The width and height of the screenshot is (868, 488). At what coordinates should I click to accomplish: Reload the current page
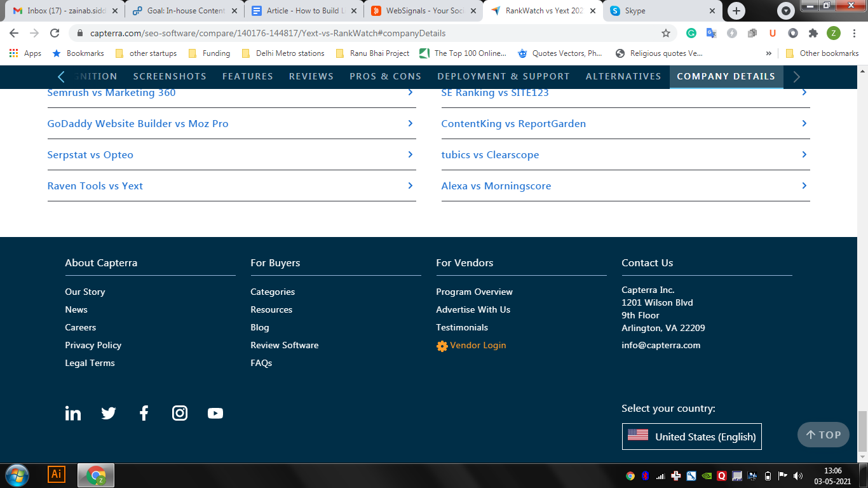click(x=55, y=33)
